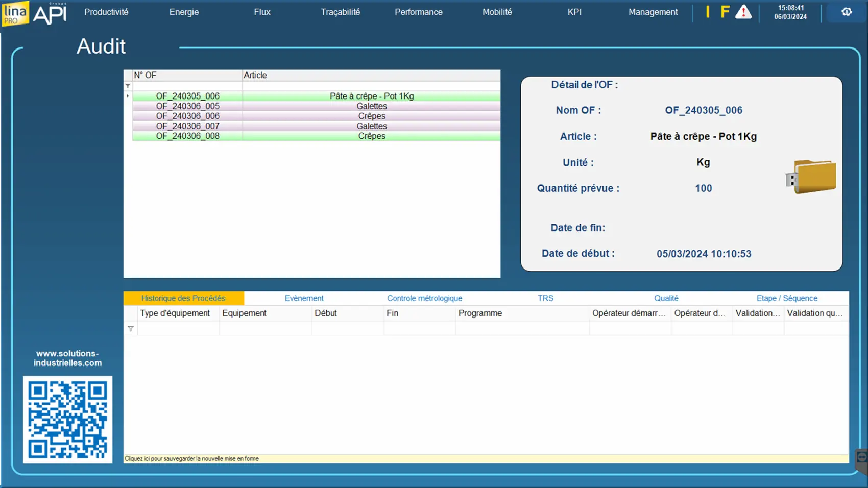This screenshot has width=868, height=488.
Task: Sort by the N° OF column header
Action: point(187,75)
